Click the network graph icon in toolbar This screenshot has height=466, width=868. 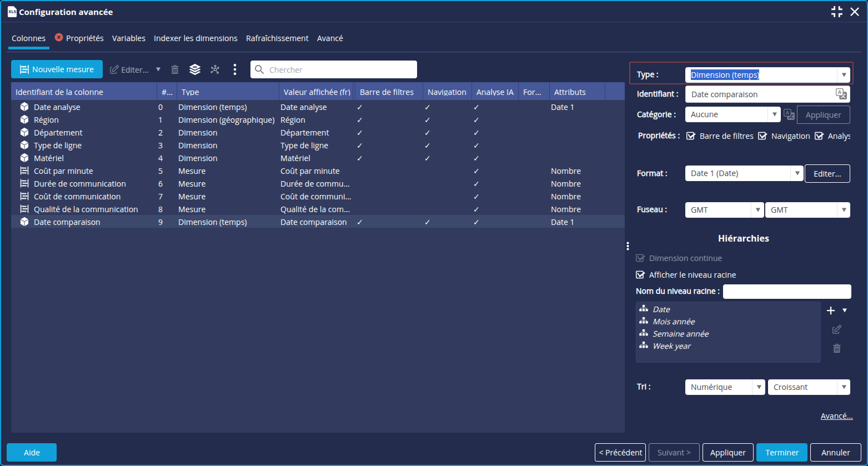215,69
